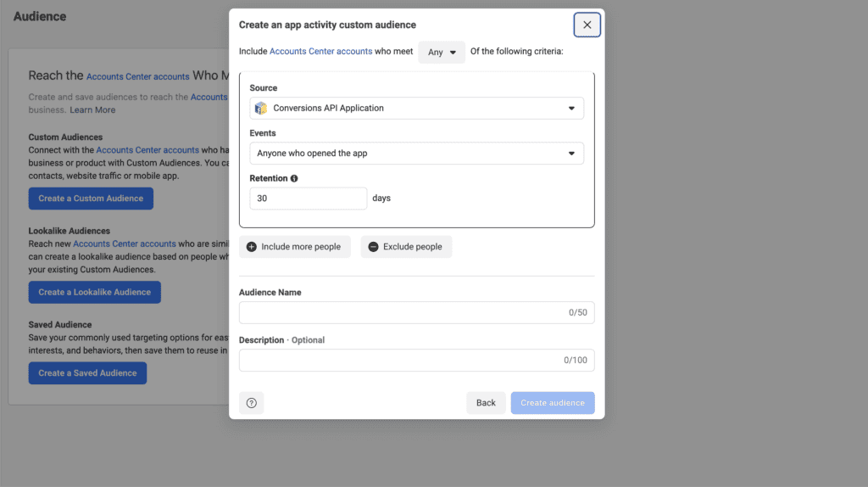
Task: Click the Retention info icon
Action: (294, 178)
